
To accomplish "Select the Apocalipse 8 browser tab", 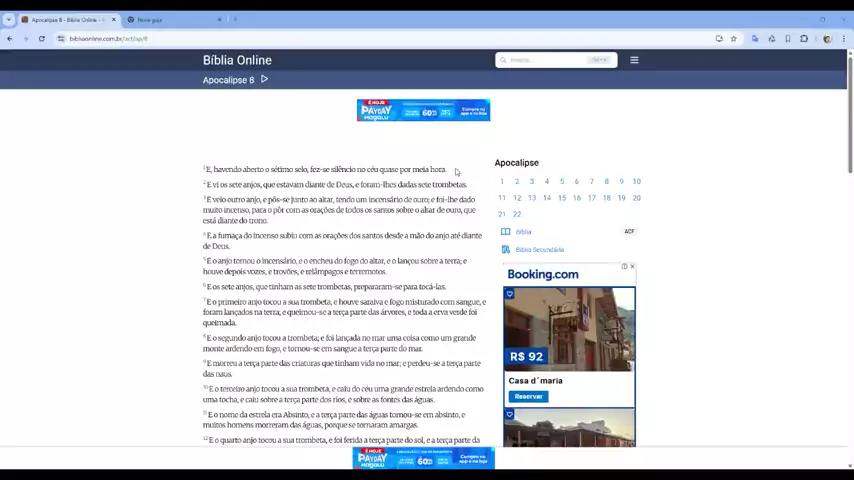I will click(x=65, y=19).
